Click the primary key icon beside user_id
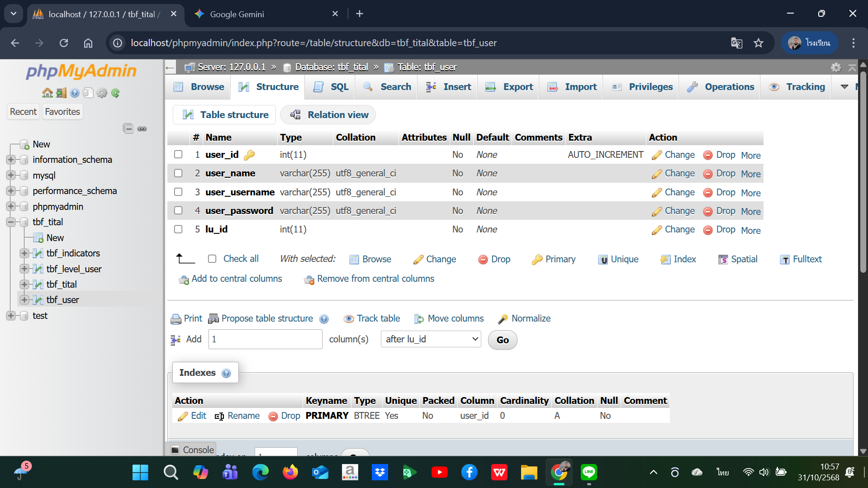The height and width of the screenshot is (488, 868). click(x=249, y=155)
